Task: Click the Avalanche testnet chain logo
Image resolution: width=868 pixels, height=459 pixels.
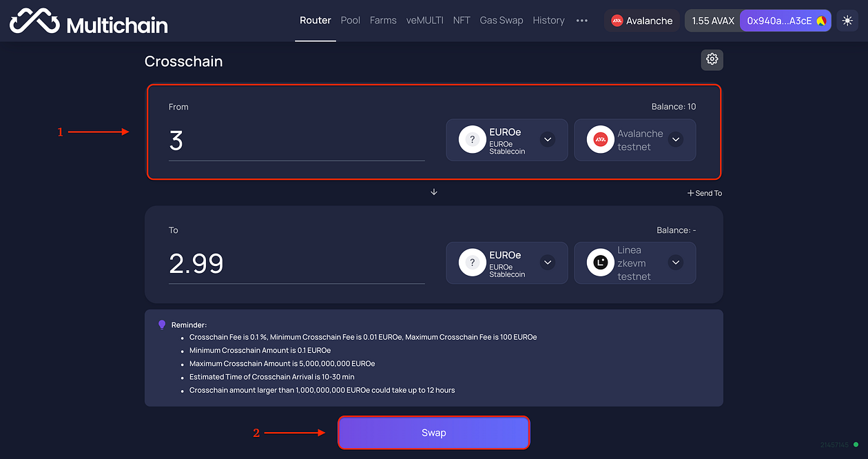Action: click(600, 139)
